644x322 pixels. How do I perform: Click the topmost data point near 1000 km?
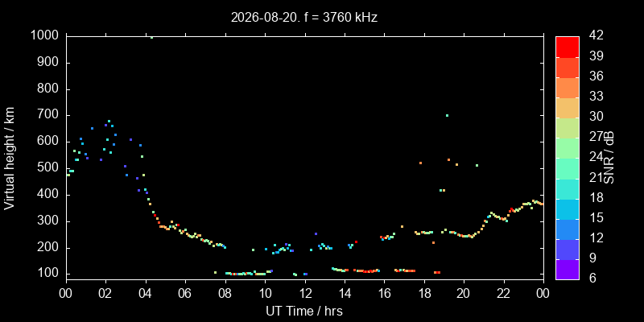click(x=151, y=37)
